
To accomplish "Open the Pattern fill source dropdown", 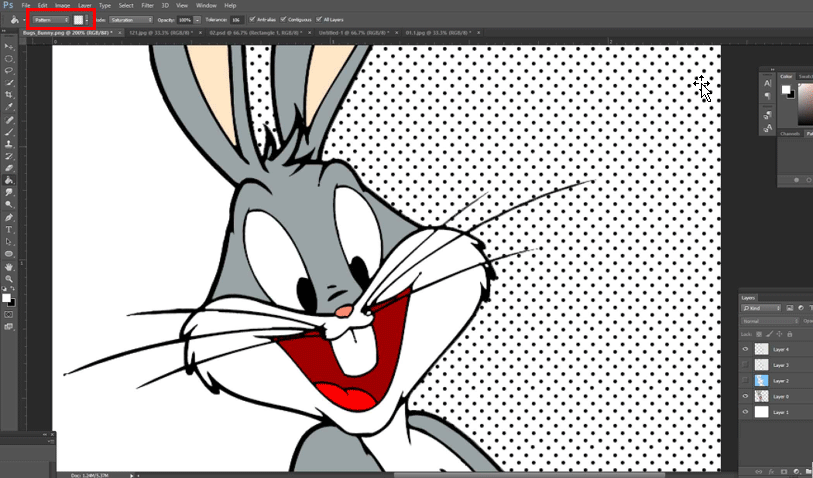I will [x=50, y=19].
